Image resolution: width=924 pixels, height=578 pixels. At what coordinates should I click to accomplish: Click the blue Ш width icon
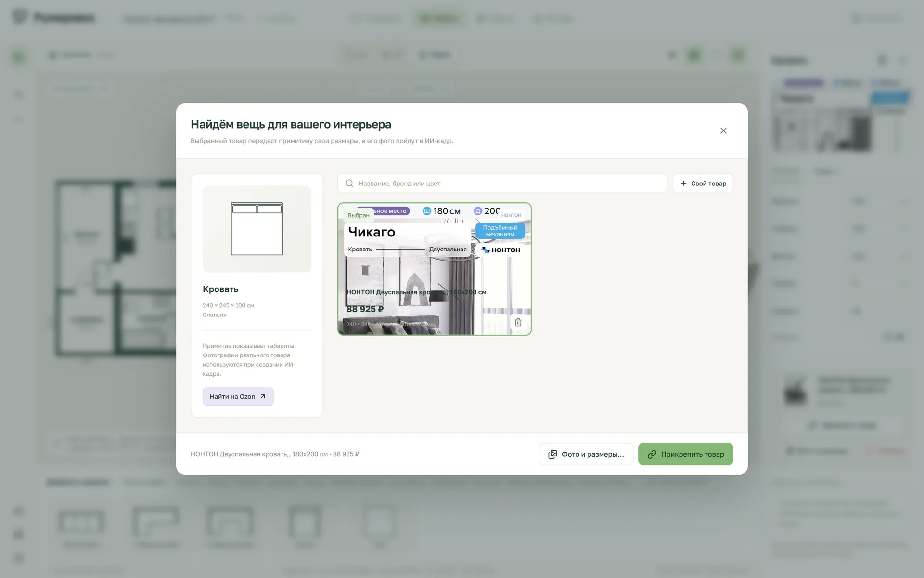426,211
